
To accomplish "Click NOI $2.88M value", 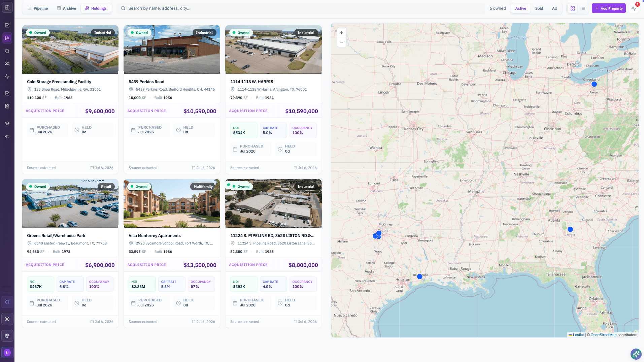I will pyautogui.click(x=138, y=287).
